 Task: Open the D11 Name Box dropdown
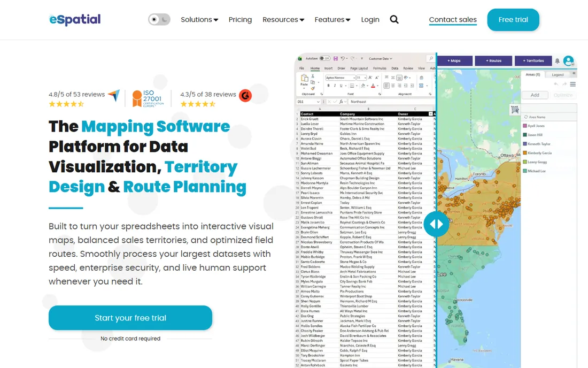pos(318,102)
